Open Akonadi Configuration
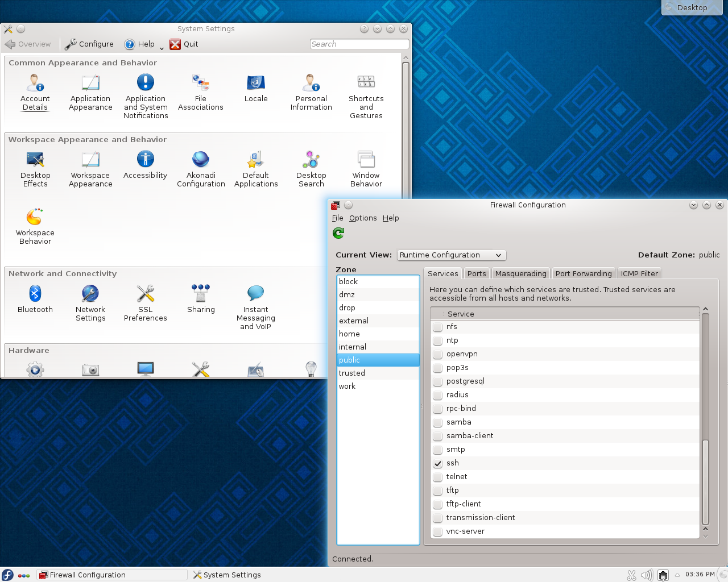 click(201, 169)
